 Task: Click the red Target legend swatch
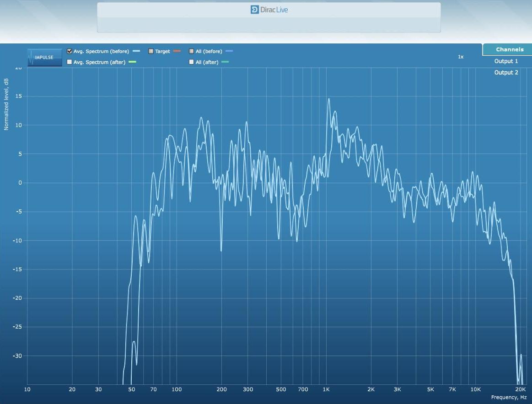[177, 51]
